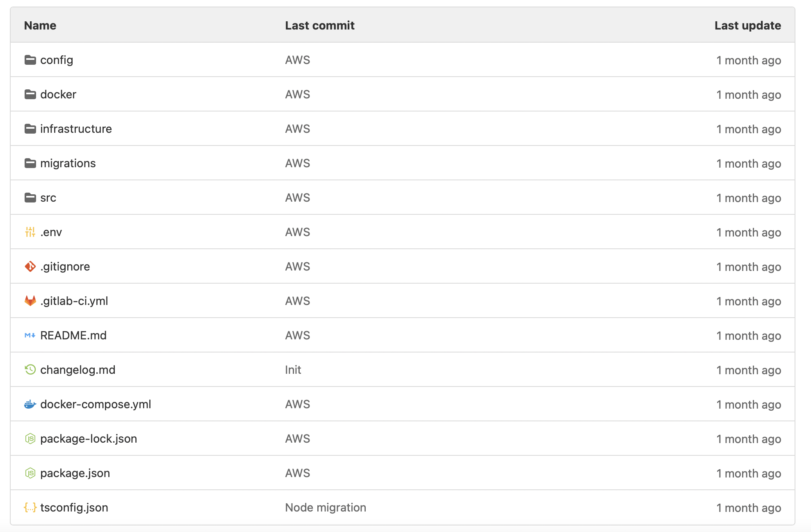This screenshot has height=532, width=811.
Task: Open the AWS commit on the config row
Action: pos(298,60)
